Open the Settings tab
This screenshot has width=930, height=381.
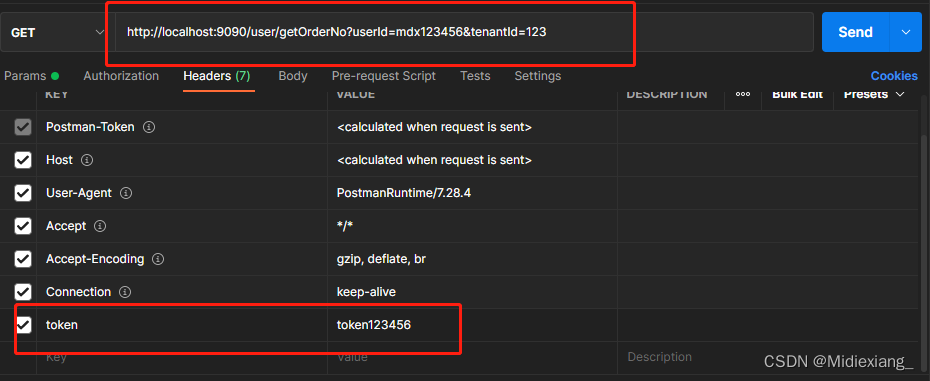click(x=537, y=76)
